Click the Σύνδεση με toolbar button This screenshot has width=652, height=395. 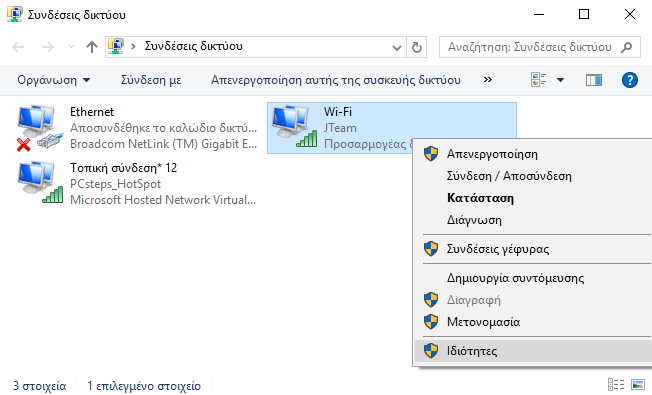151,80
